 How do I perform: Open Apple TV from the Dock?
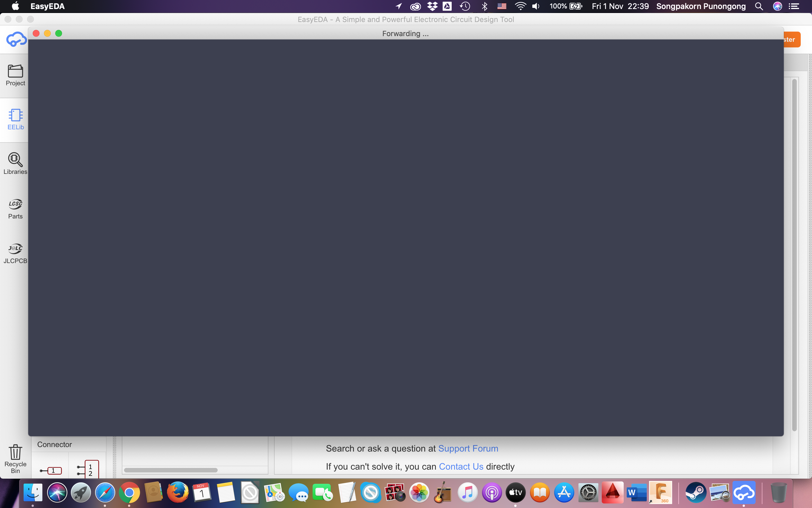click(x=516, y=492)
